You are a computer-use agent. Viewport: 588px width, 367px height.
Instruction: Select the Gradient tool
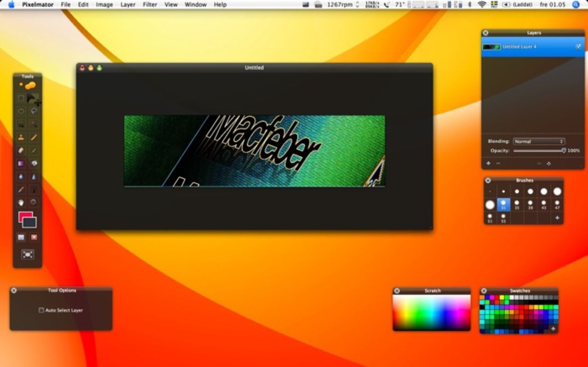pos(21,163)
